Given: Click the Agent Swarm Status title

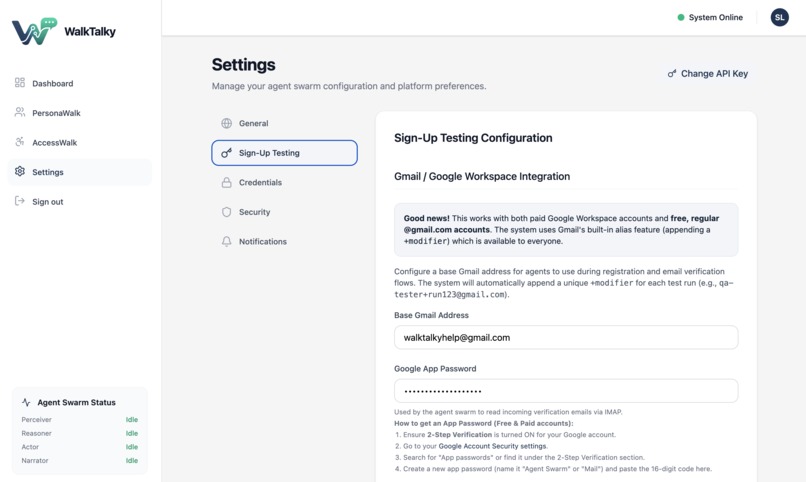Looking at the screenshot, I should point(76,402).
